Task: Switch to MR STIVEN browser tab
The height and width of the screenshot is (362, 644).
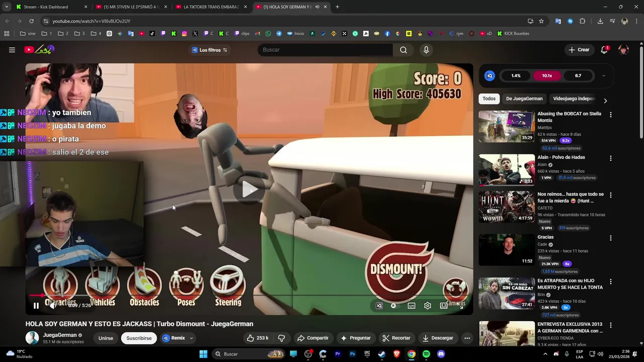Action: (131, 7)
